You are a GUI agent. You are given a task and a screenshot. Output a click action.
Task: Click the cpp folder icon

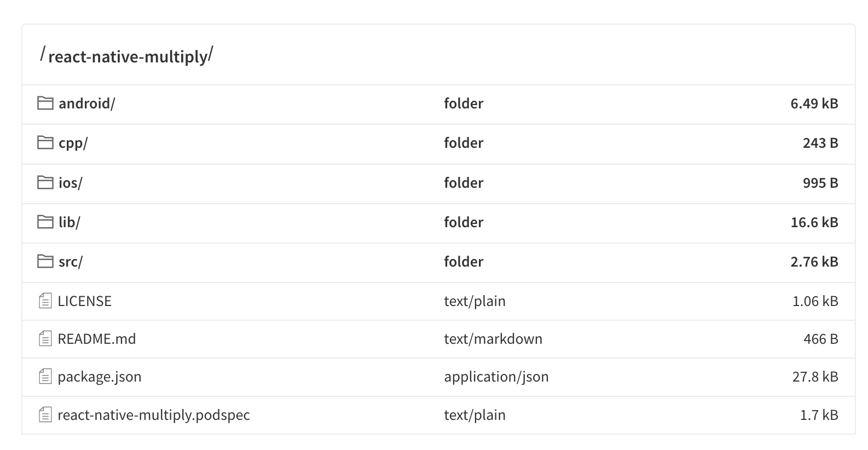coord(45,143)
